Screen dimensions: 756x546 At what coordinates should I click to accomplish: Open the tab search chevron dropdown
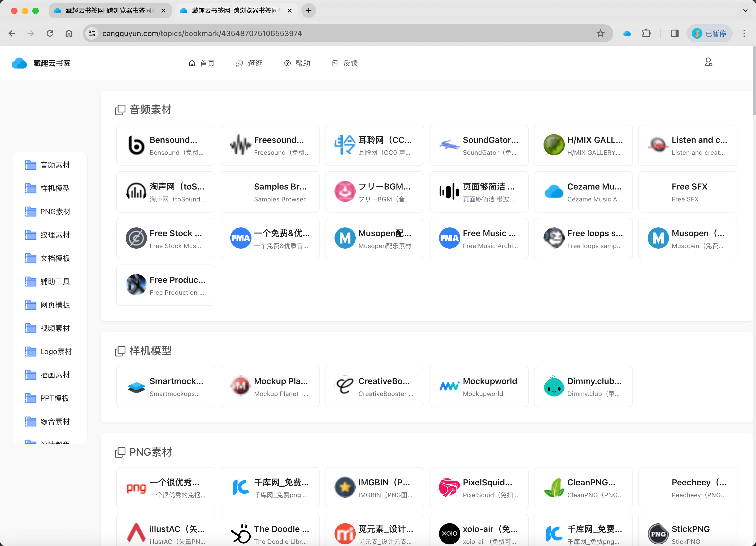pyautogui.click(x=745, y=10)
